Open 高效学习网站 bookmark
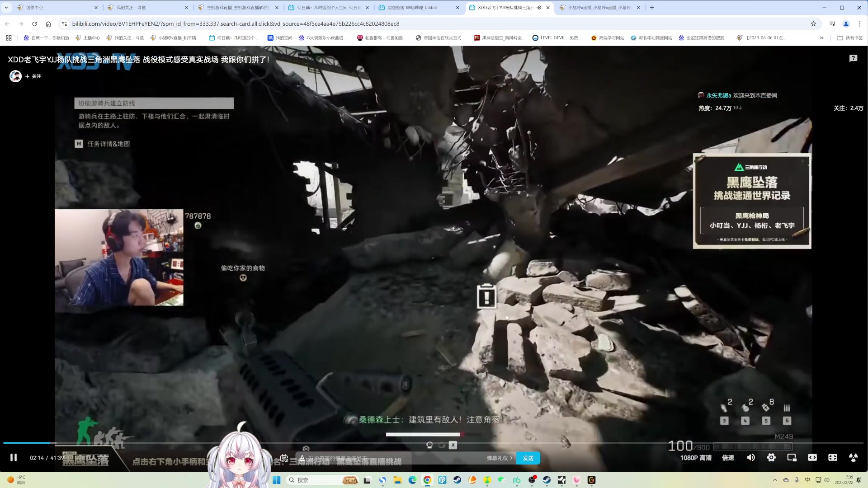Screen dimensions: 868x488 pyautogui.click(x=607, y=38)
